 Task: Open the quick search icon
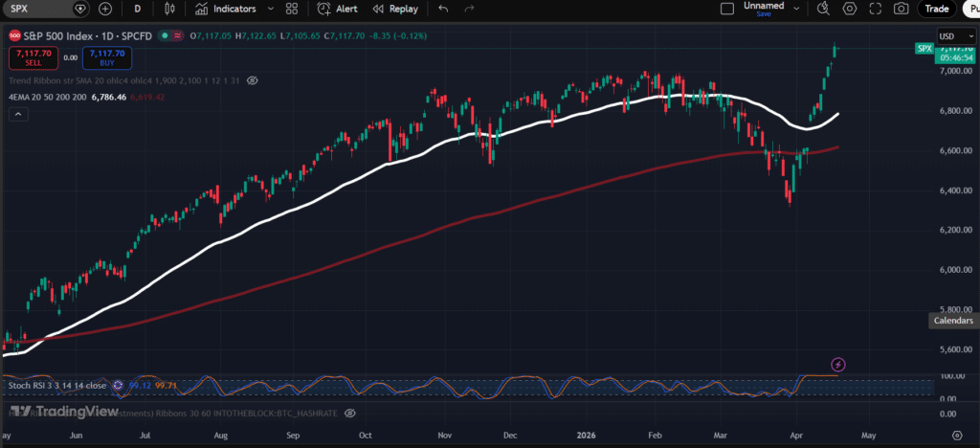click(x=822, y=9)
